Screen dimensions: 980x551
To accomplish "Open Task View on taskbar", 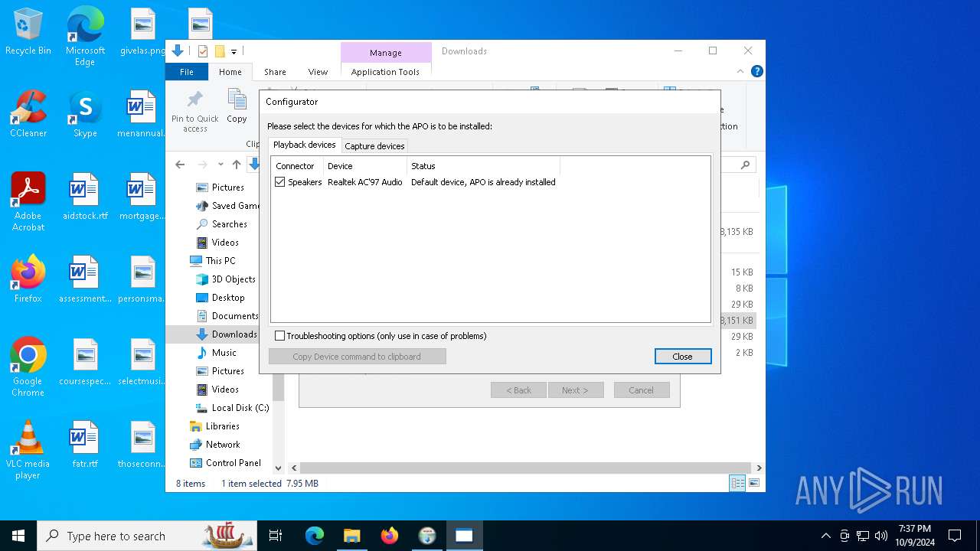I will 276,536.
